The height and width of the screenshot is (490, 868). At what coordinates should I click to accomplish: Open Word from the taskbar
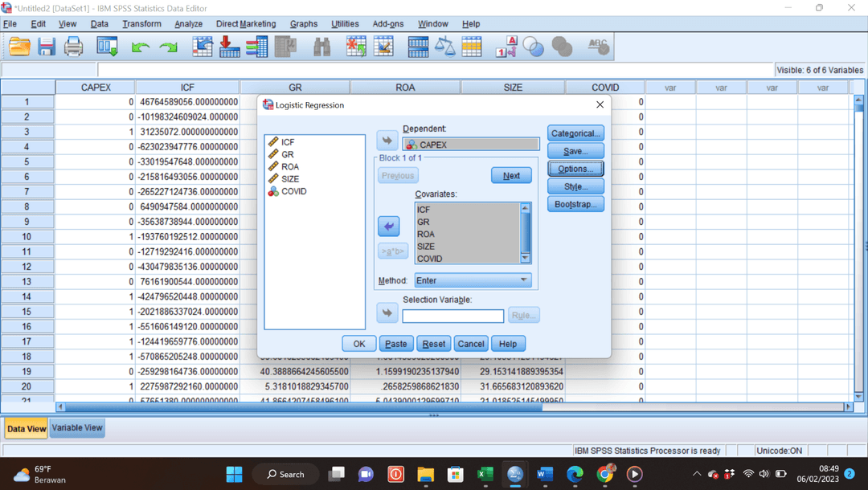(x=545, y=474)
